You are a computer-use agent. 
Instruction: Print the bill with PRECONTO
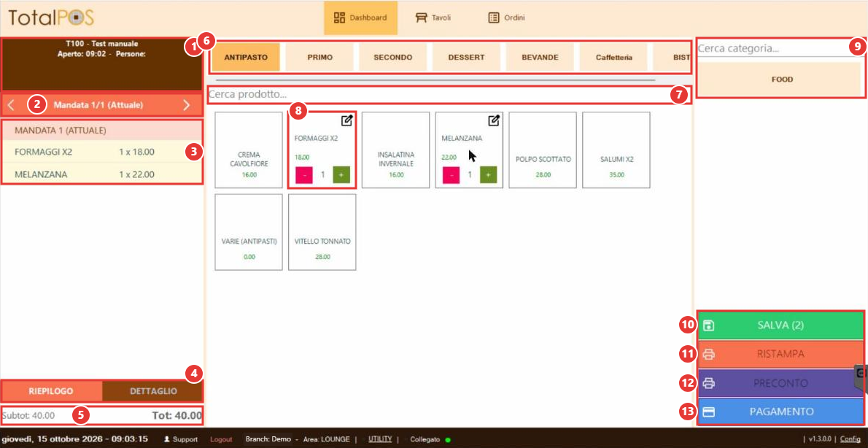780,383
